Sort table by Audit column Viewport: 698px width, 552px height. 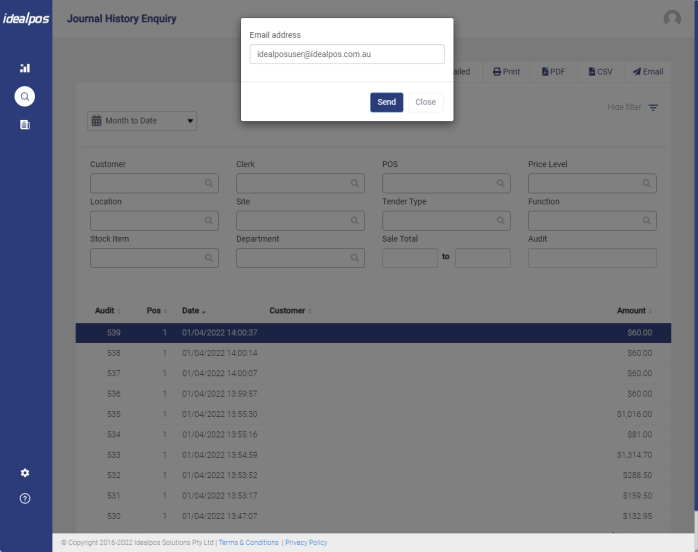click(108, 311)
